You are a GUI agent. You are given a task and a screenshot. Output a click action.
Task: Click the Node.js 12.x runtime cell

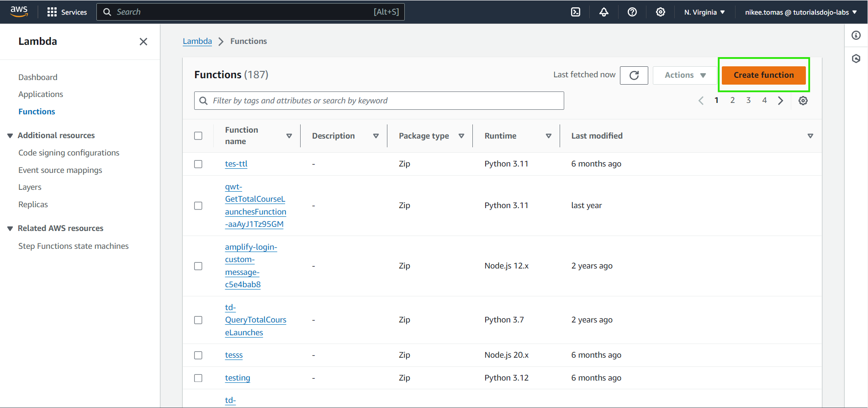coord(506,266)
